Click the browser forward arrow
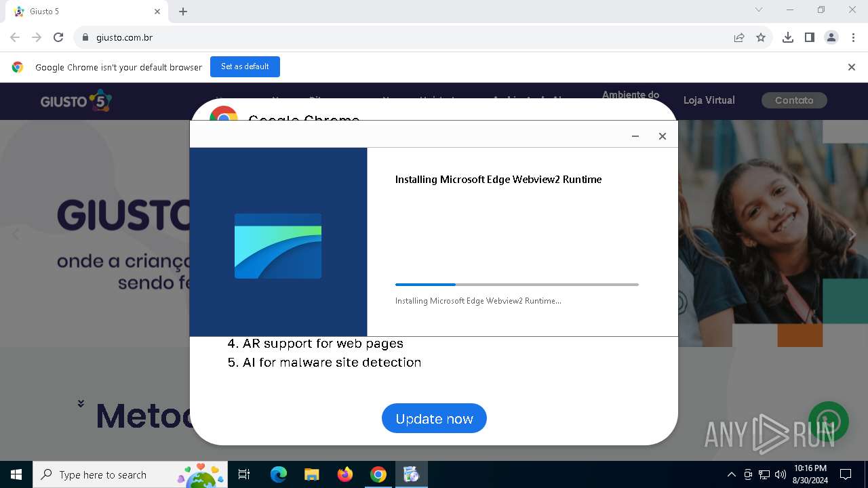The width and height of the screenshot is (868, 488). click(37, 37)
